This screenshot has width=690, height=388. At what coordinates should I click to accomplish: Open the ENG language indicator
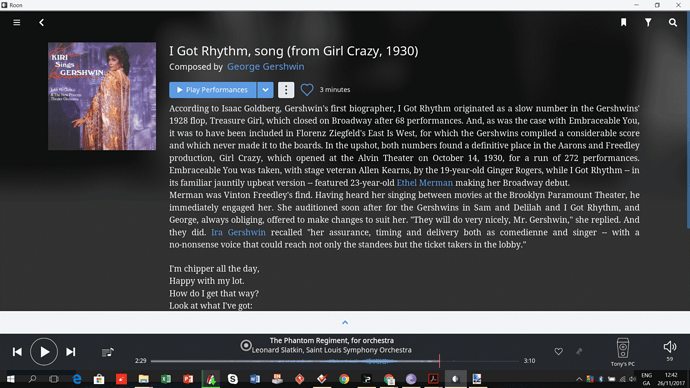[646, 375]
